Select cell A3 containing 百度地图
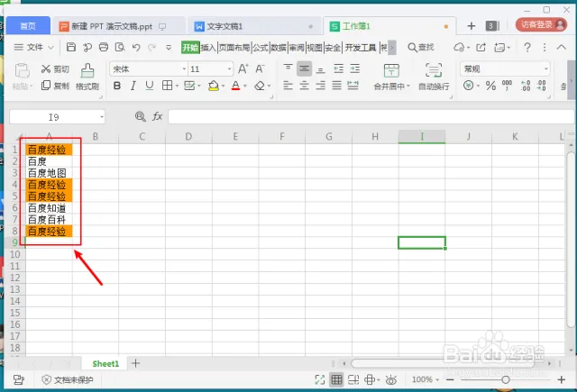Screen dimensions: 577x392 point(49,173)
